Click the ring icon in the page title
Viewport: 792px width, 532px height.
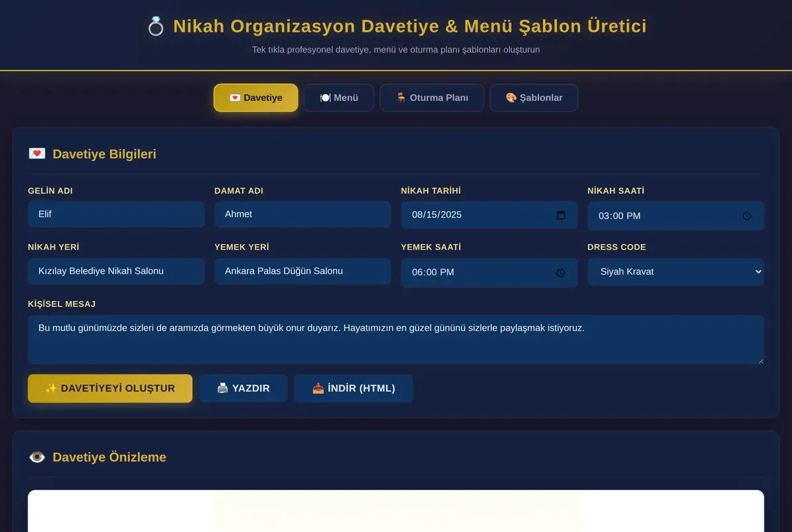156,26
